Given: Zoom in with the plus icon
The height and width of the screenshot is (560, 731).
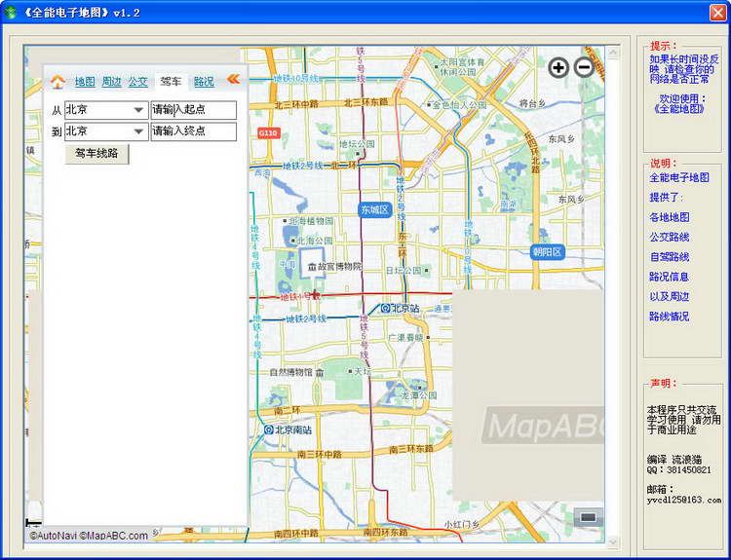Looking at the screenshot, I should [558, 68].
